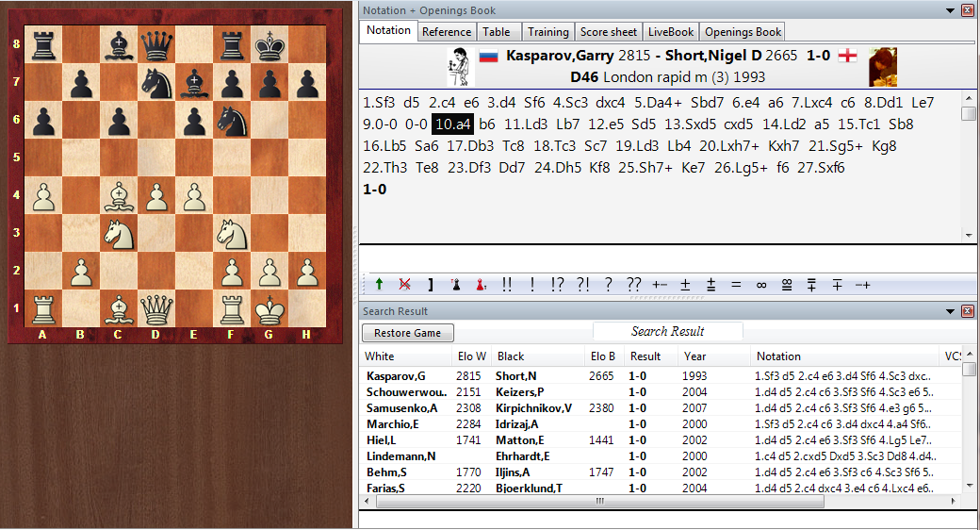Select the Schouwerwou.. vs Keizers,P row
Image resolution: width=980 pixels, height=530 pixels.
click(661, 392)
